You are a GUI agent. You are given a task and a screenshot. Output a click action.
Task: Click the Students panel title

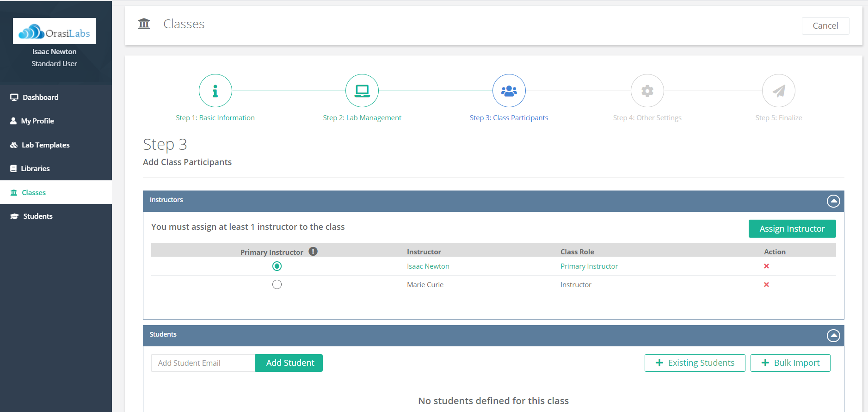[x=163, y=334]
